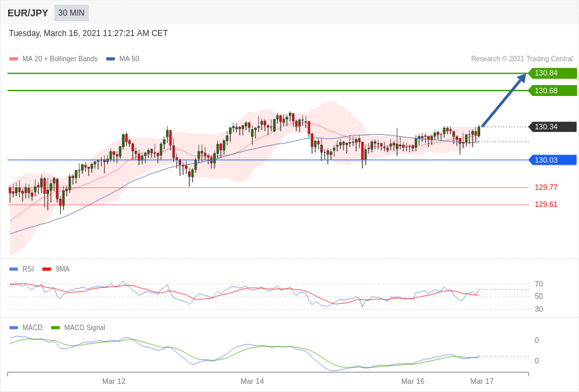Screen dimensions: 579x392
Task: Click the MACD blue legend swatch
Action: pyautogui.click(x=14, y=327)
